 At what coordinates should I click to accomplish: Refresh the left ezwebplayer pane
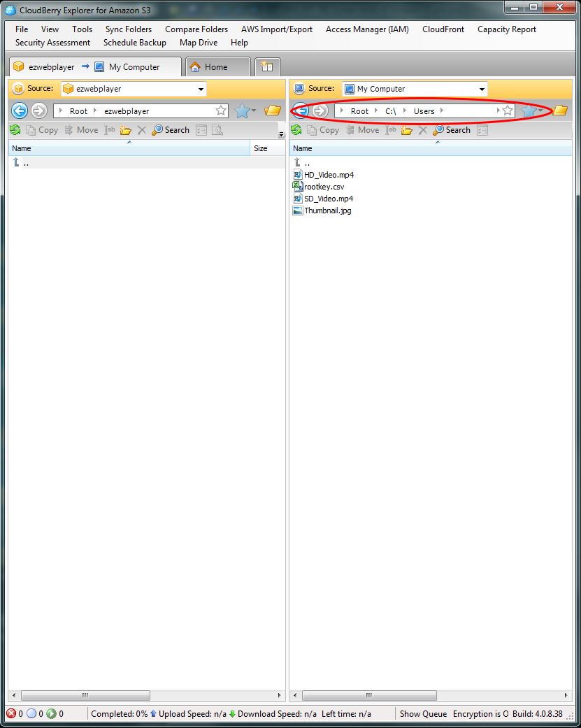click(15, 130)
